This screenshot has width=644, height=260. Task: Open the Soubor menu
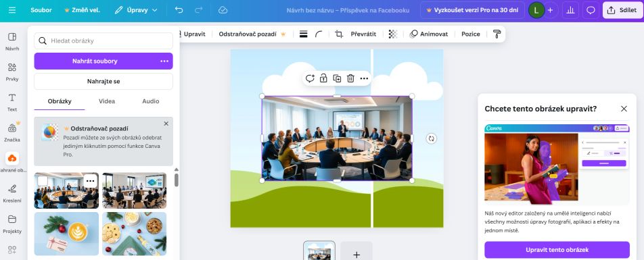pyautogui.click(x=41, y=10)
